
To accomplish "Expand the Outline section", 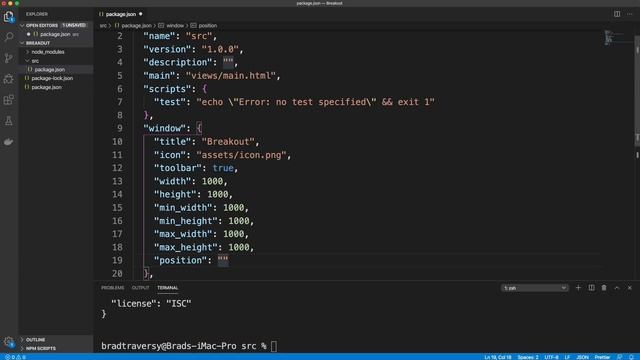I will pos(35,340).
